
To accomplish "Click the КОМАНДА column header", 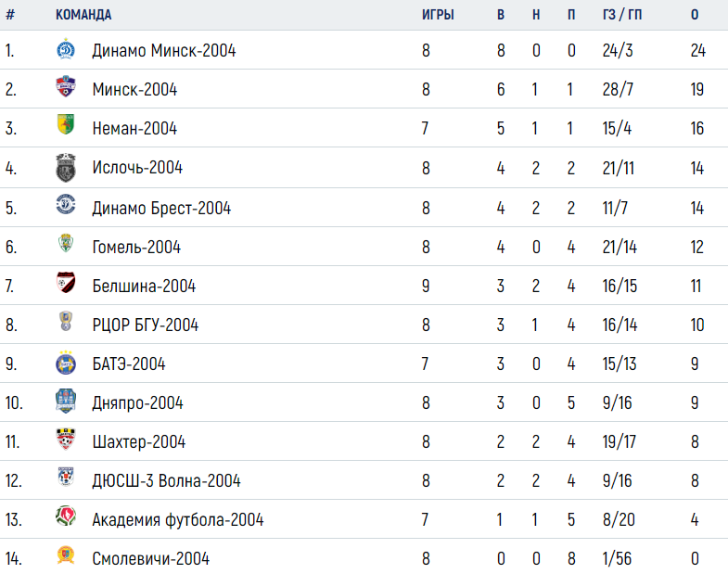I will point(83,15).
